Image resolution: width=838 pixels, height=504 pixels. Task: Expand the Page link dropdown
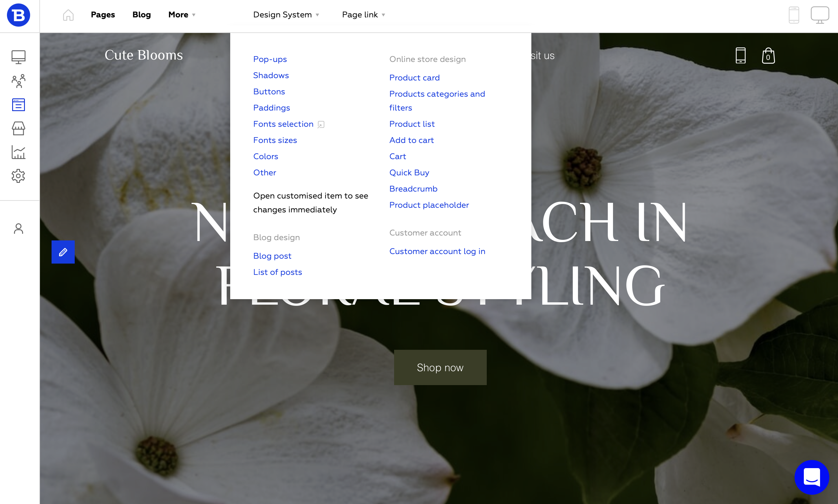[364, 14]
